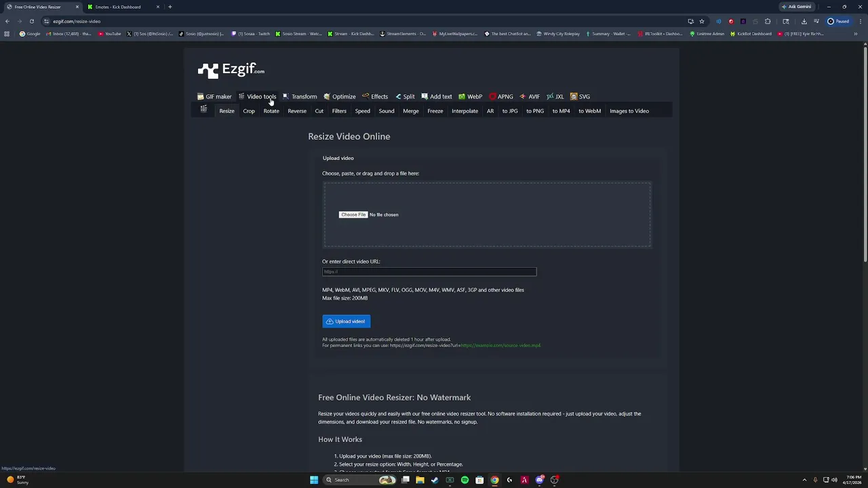Bookmark this page with star icon
The width and height of the screenshot is (868, 488).
[702, 21]
